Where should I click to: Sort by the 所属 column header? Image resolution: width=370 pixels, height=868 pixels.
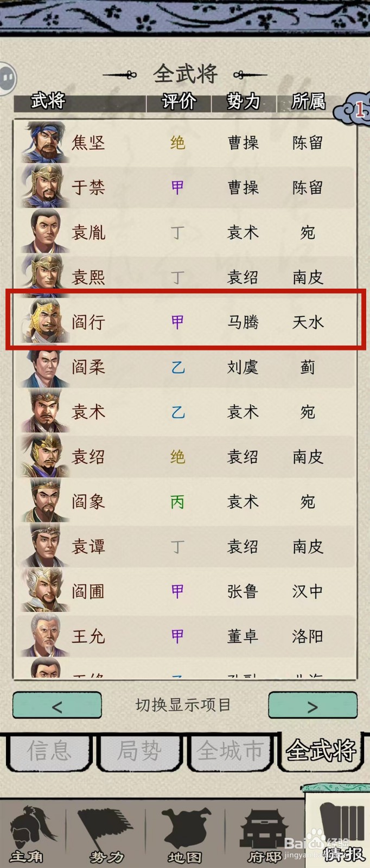[x=308, y=101]
